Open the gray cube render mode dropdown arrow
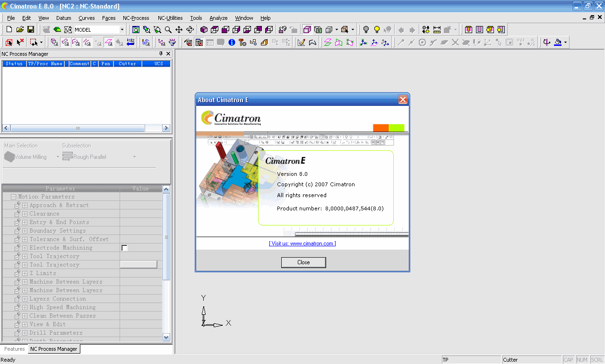Viewport: 605px width, 364px height. (337, 29)
